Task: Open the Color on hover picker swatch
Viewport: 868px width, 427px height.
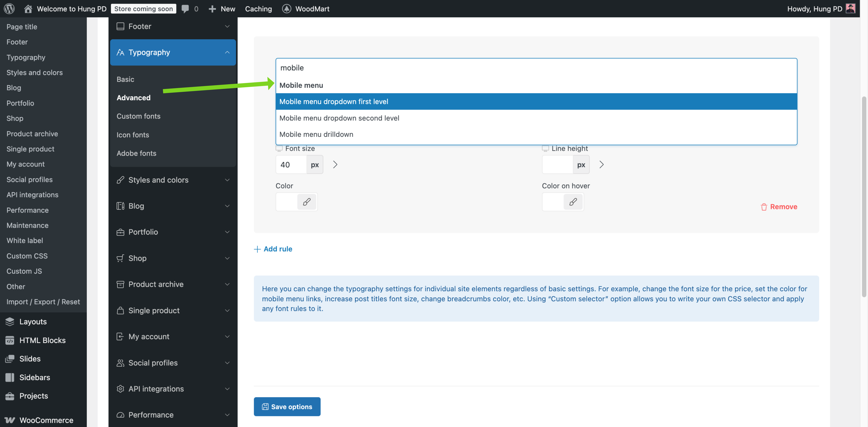Action: tap(553, 202)
